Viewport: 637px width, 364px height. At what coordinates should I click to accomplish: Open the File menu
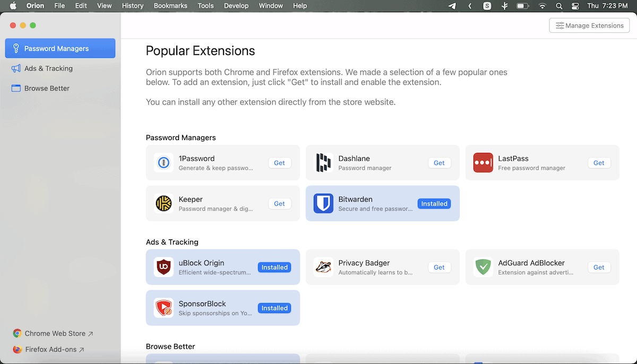pyautogui.click(x=59, y=6)
